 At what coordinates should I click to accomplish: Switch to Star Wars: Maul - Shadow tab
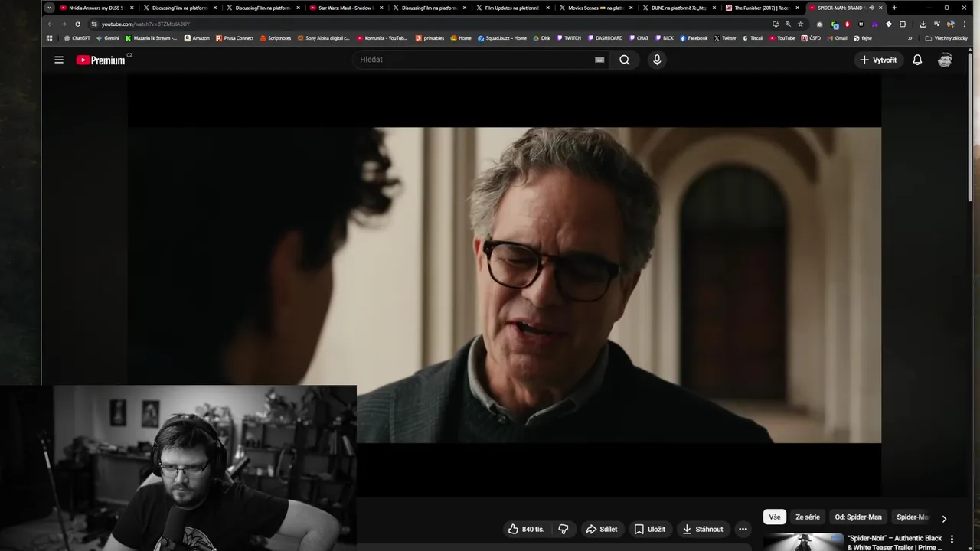[346, 8]
